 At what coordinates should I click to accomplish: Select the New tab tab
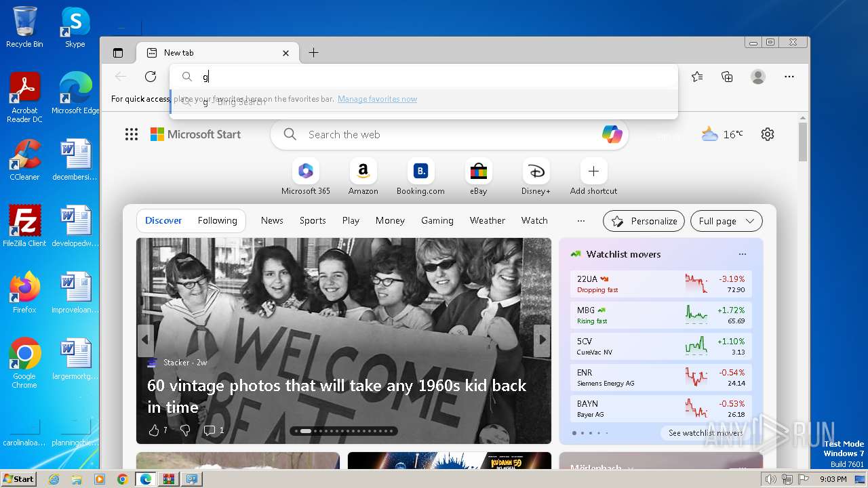(x=217, y=53)
